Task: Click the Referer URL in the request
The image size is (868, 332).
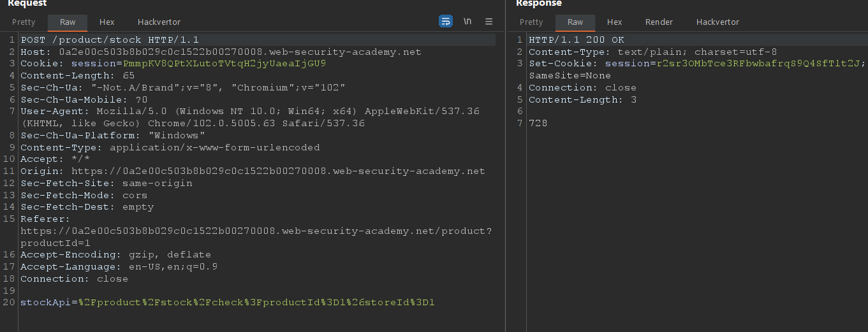Action: coord(256,231)
